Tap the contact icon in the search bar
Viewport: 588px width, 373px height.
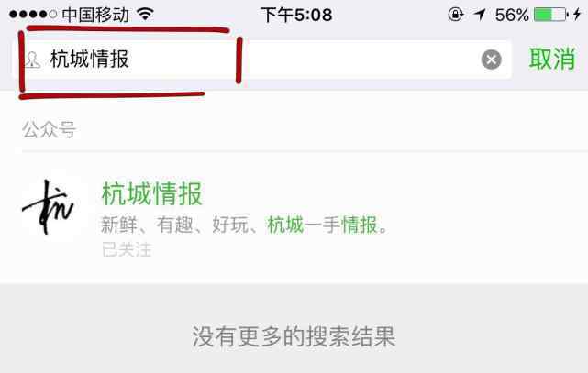pos(33,60)
